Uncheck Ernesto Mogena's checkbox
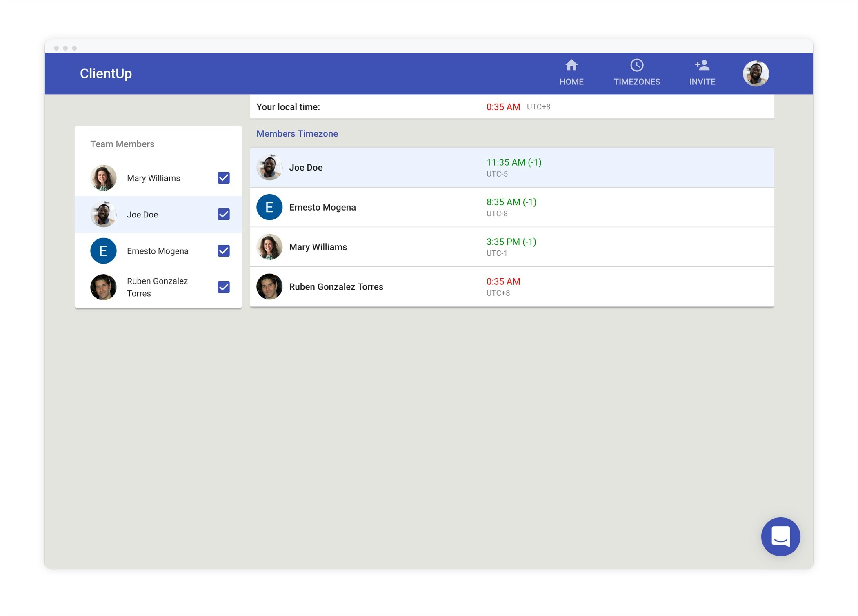 click(223, 251)
